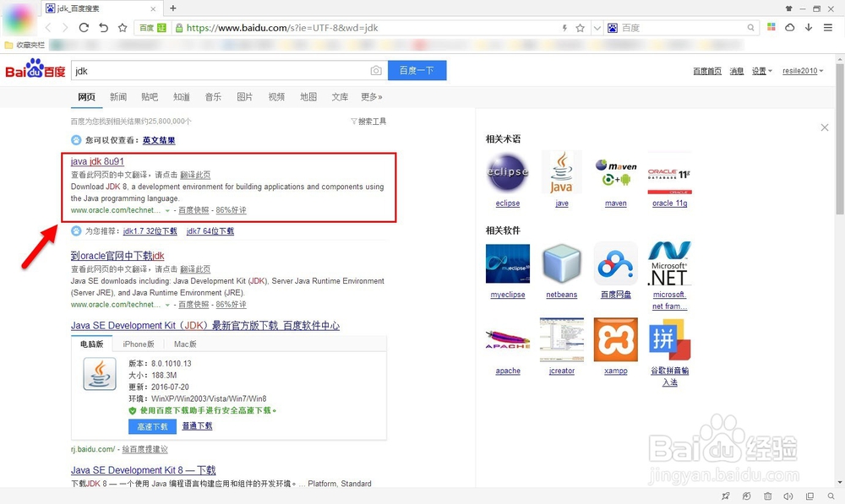Expand arrow after first www.oracle.com/technet url
The height and width of the screenshot is (504, 845).
(167, 210)
